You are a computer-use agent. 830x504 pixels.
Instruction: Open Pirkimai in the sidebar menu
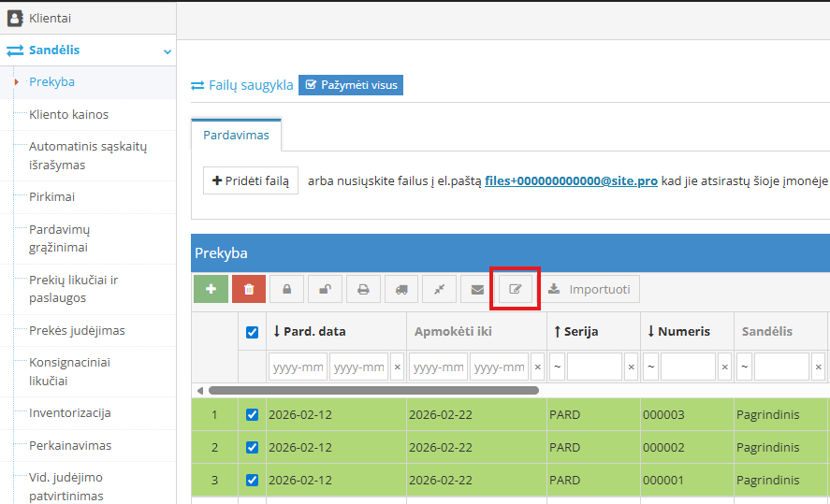point(51,197)
